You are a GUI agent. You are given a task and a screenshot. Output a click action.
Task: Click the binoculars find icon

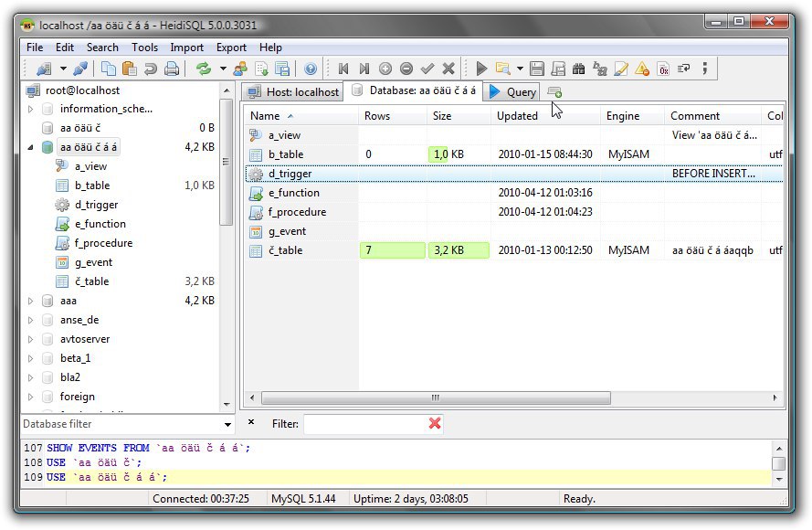578,69
